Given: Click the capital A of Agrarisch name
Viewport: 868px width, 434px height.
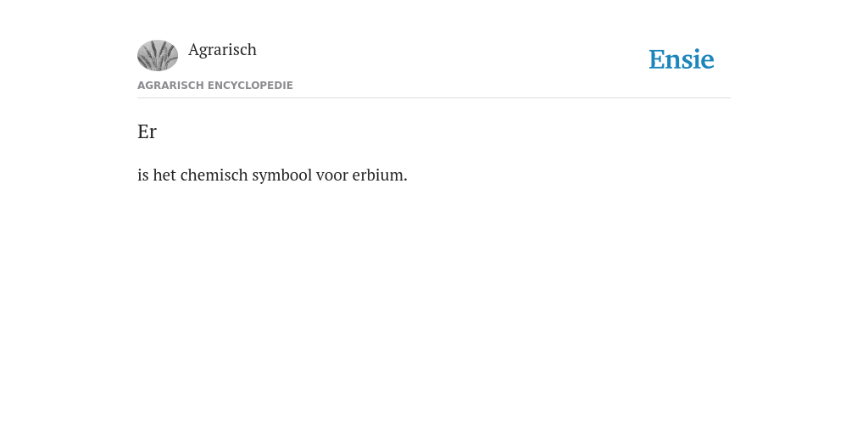Looking at the screenshot, I should (x=194, y=49).
